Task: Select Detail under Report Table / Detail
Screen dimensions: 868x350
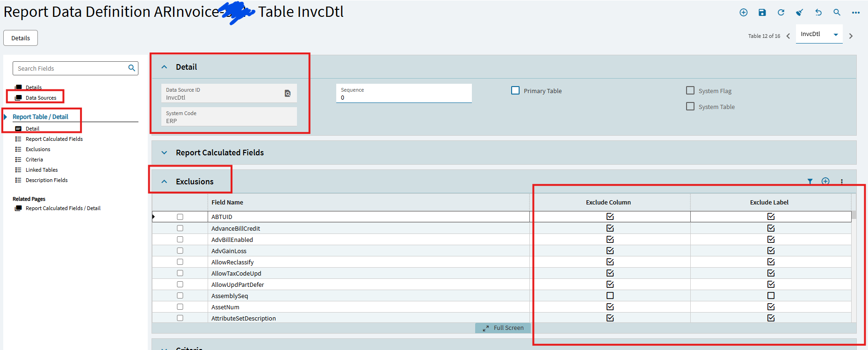Action: pyautogui.click(x=32, y=129)
